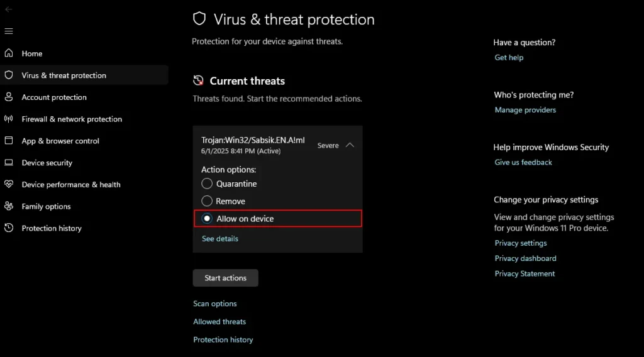Open the Manage providers link
This screenshot has height=357, width=644.
[525, 110]
